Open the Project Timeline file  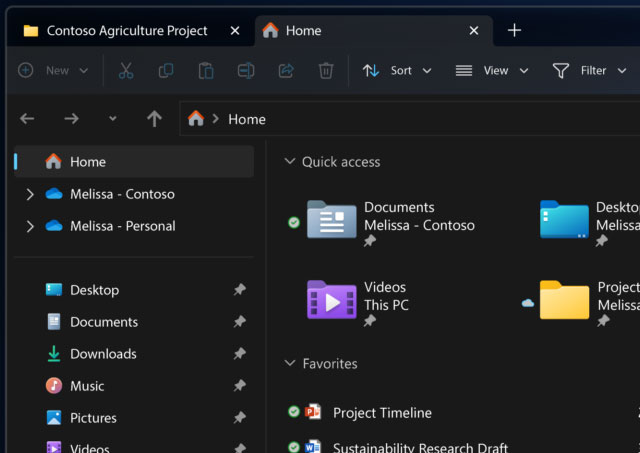382,412
